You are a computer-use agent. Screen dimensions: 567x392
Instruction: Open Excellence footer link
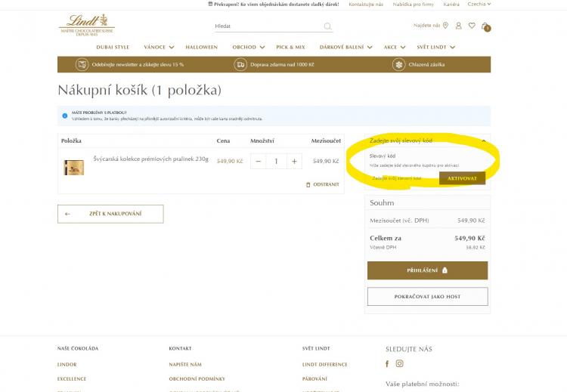pos(72,379)
